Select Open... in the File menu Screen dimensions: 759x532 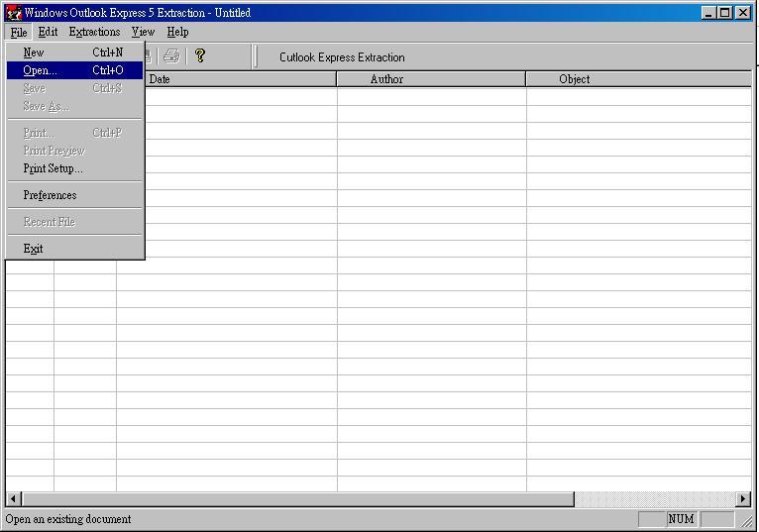75,70
